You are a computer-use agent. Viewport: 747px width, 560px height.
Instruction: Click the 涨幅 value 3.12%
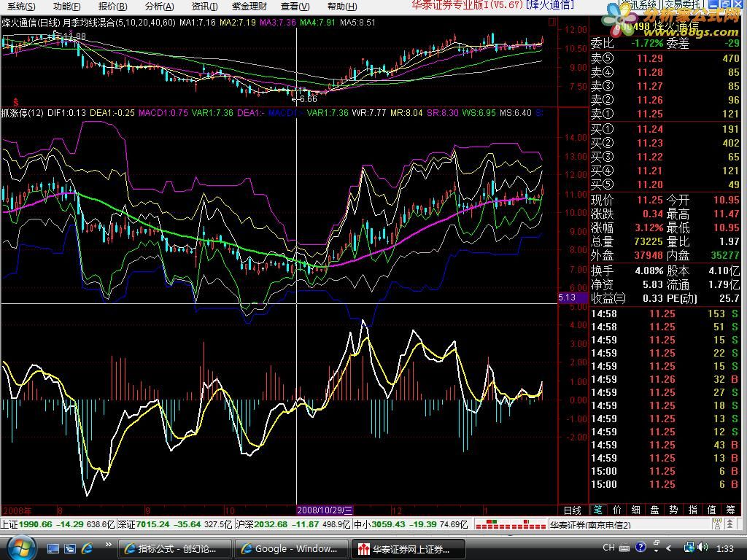coord(649,227)
